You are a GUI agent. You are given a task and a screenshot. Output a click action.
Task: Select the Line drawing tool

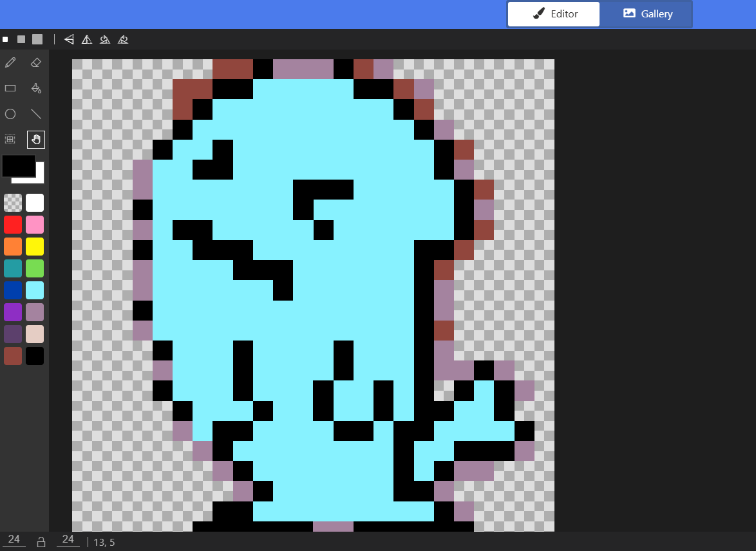pyautogui.click(x=36, y=114)
